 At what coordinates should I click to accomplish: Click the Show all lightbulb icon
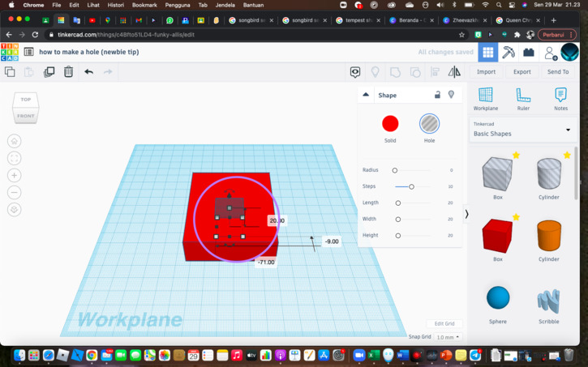click(x=375, y=71)
